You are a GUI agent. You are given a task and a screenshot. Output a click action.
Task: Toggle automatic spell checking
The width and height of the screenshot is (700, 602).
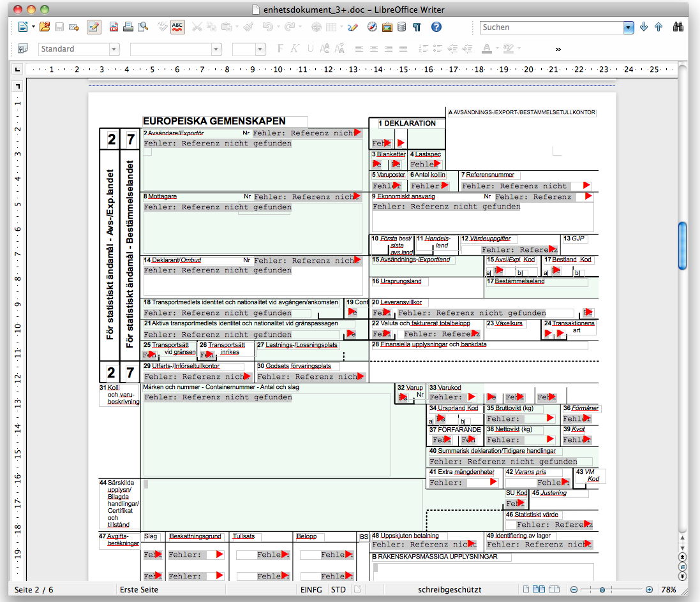coord(177,27)
